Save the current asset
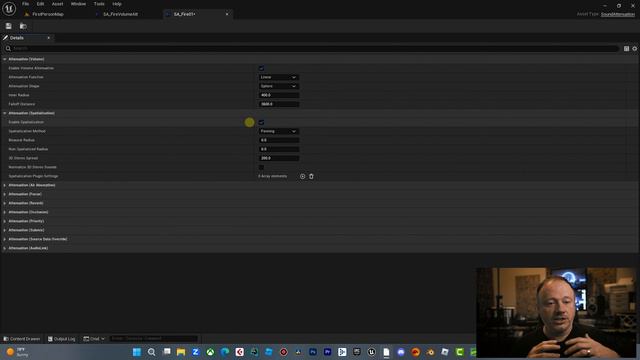This screenshot has height=360, width=640. point(9,26)
